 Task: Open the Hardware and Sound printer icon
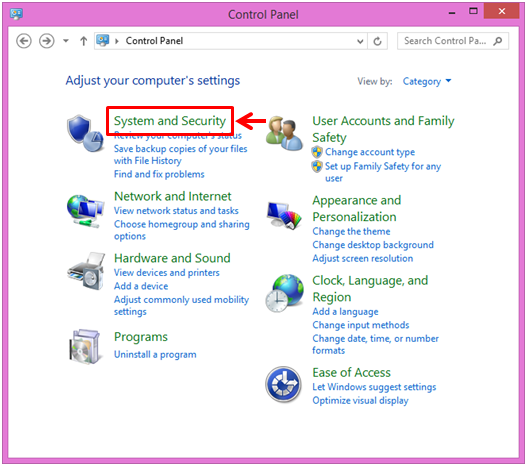(86, 271)
